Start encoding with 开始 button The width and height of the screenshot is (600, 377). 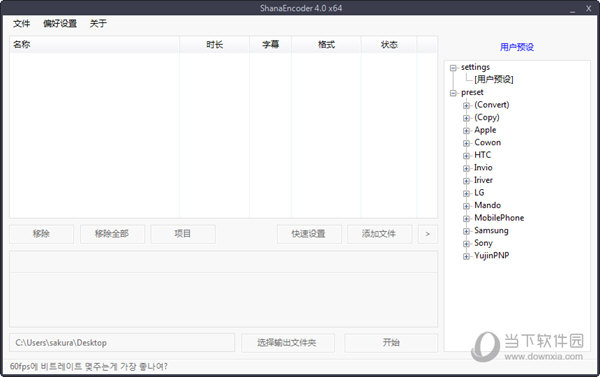[391, 343]
